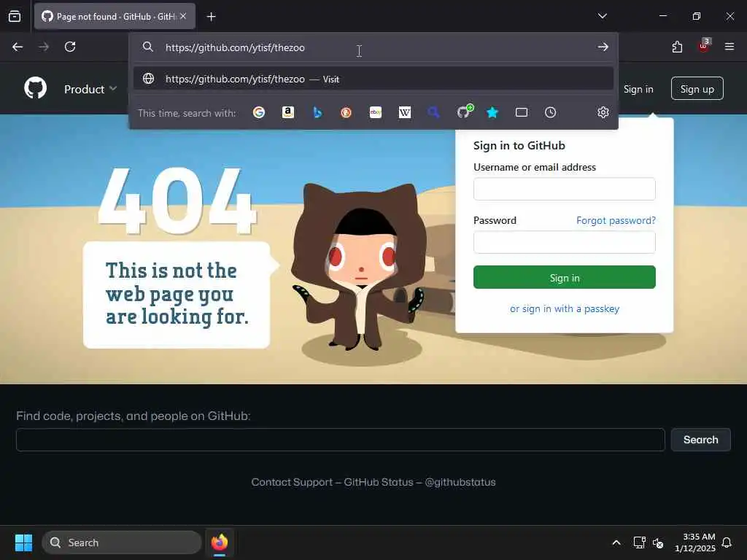Visit the suggested github.com/ytisf/thezoo URL
This screenshot has width=747, height=560.
click(x=373, y=79)
